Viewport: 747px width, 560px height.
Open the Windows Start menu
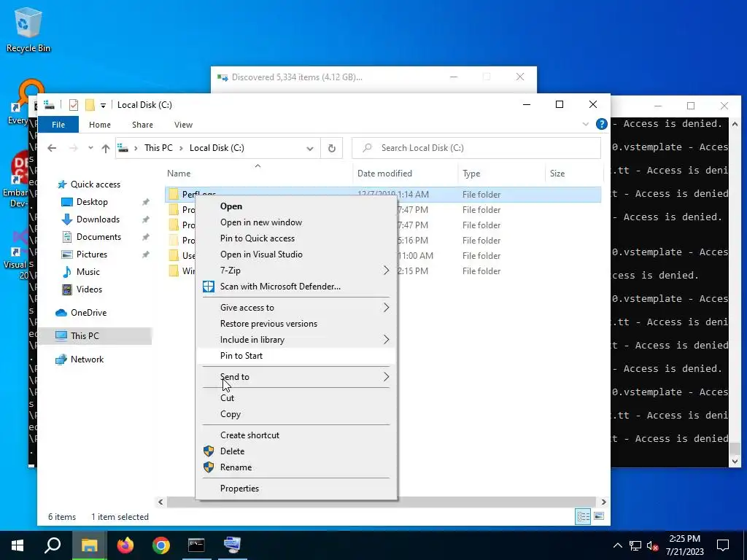coord(18,545)
